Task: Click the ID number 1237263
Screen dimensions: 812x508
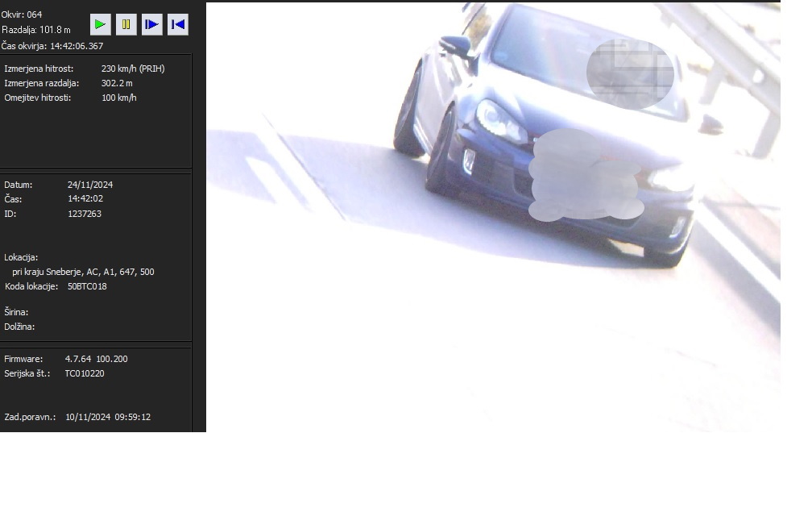Action: pyautogui.click(x=85, y=214)
